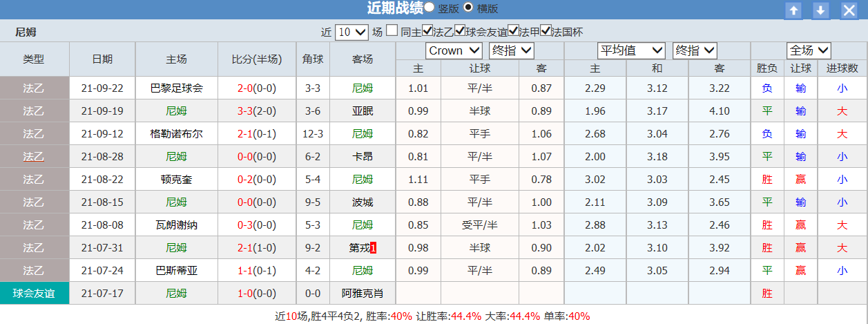This screenshot has height=324, width=868.
Task: Open team 格勒诺布尔 link
Action: (177, 134)
